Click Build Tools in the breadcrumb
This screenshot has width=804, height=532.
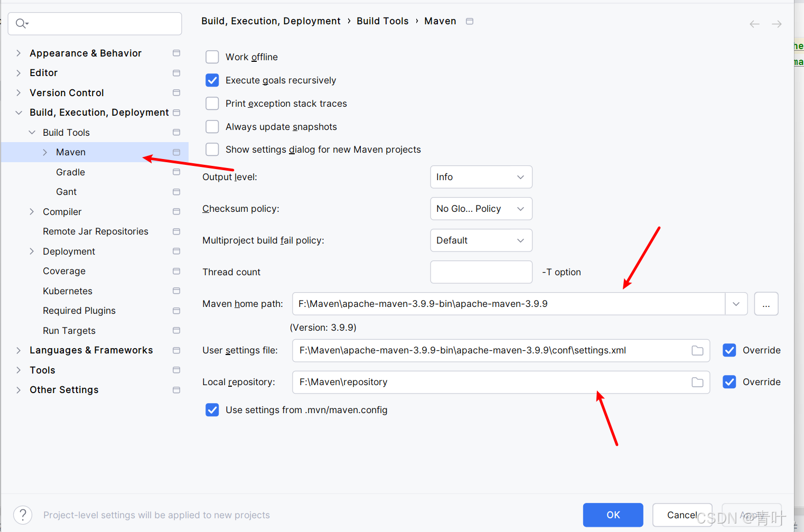tap(382, 21)
